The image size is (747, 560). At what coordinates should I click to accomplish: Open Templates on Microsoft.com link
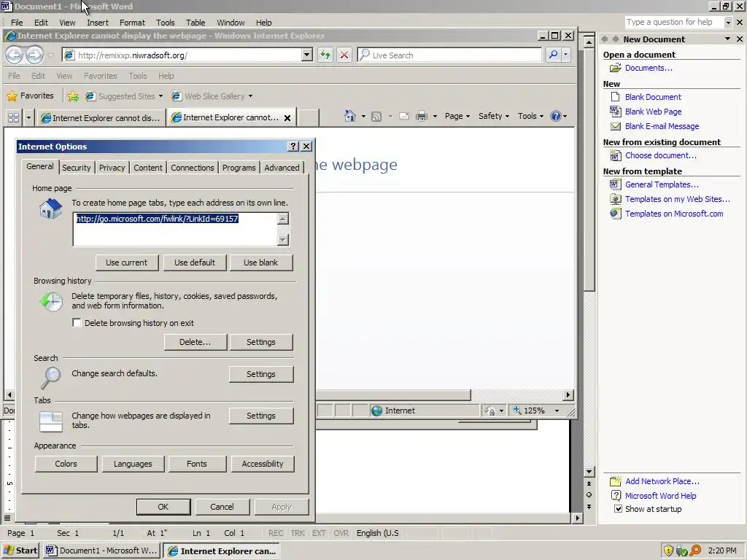click(x=674, y=214)
